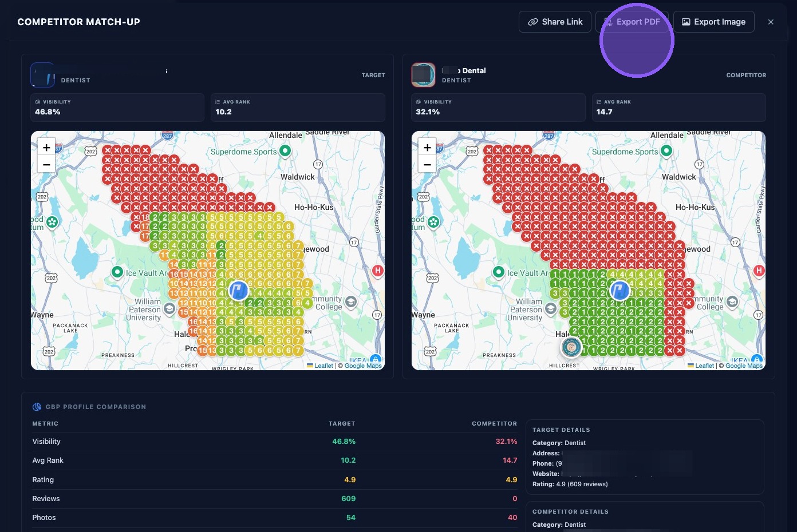This screenshot has height=532, width=797.
Task: Click the target business logo thumbnail
Action: pyautogui.click(x=42, y=75)
